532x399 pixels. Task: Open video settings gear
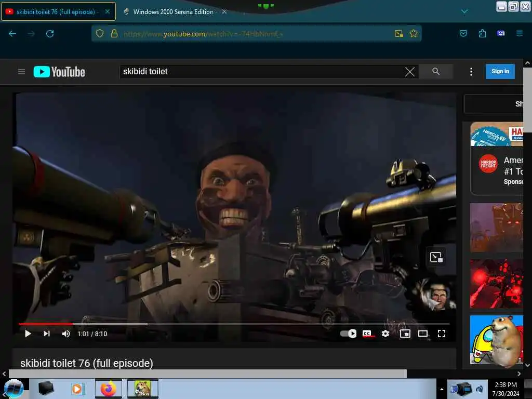(x=385, y=334)
